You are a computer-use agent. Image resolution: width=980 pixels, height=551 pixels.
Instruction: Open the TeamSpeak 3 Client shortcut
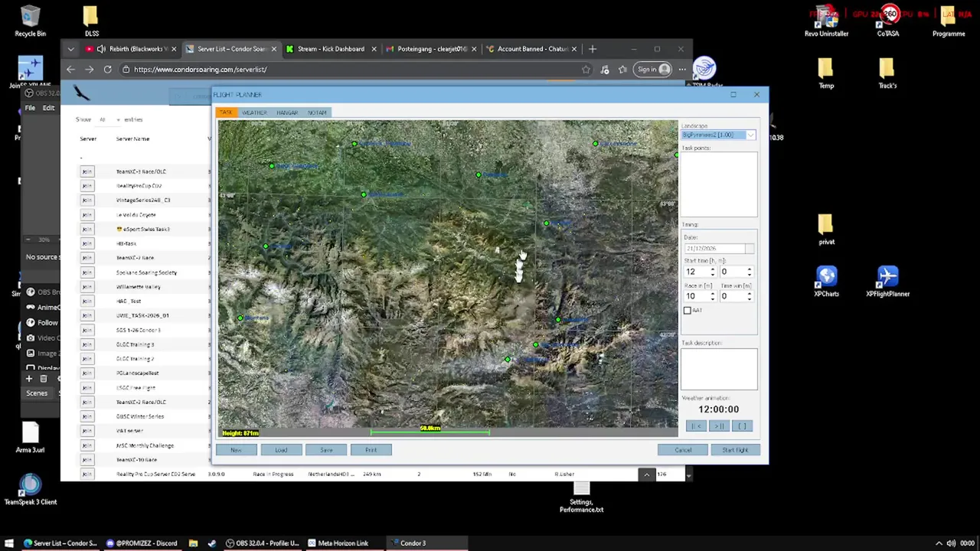coord(30,490)
